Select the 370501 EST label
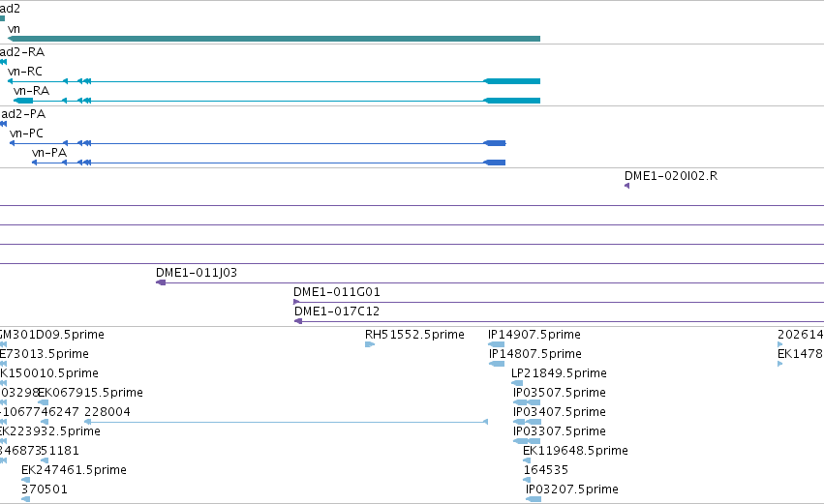The height and width of the screenshot is (504, 824). pyautogui.click(x=45, y=489)
